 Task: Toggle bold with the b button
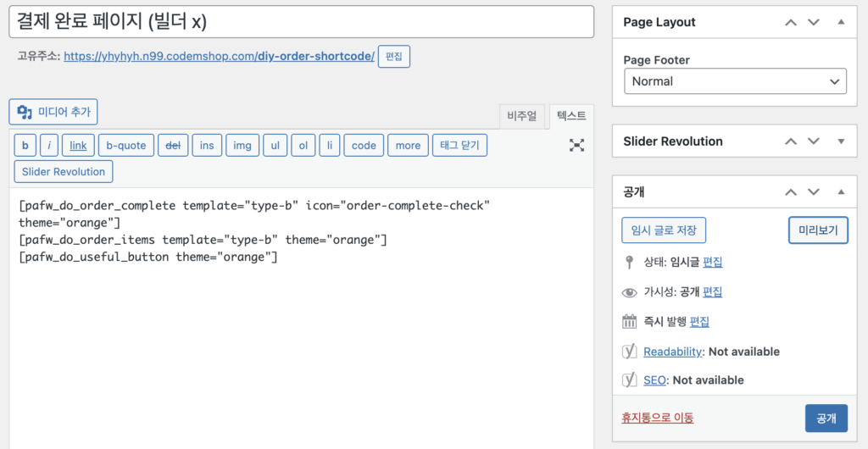tap(25, 146)
